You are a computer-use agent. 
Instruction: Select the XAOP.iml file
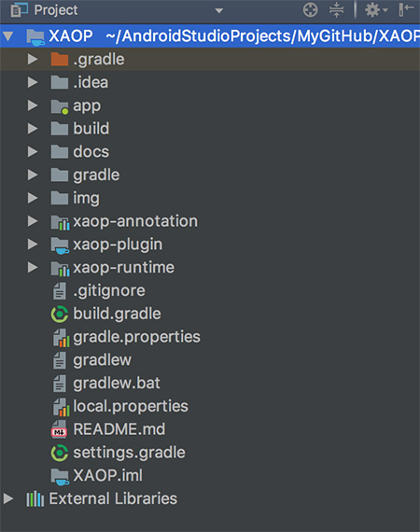tap(108, 475)
